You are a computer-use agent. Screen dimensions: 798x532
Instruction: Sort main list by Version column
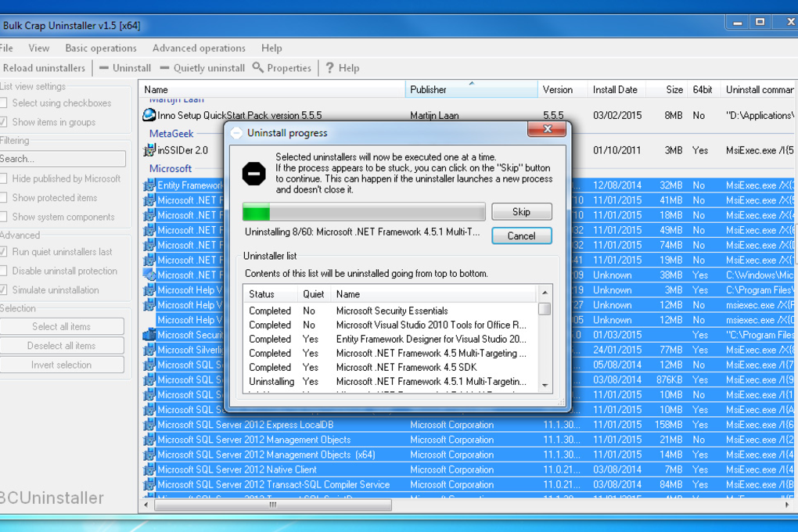563,89
